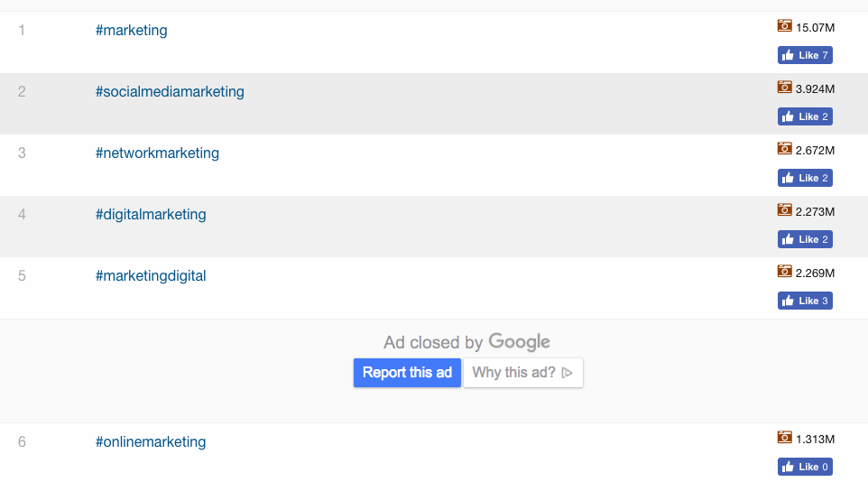Click the camera icon next to 3.924M

click(784, 88)
